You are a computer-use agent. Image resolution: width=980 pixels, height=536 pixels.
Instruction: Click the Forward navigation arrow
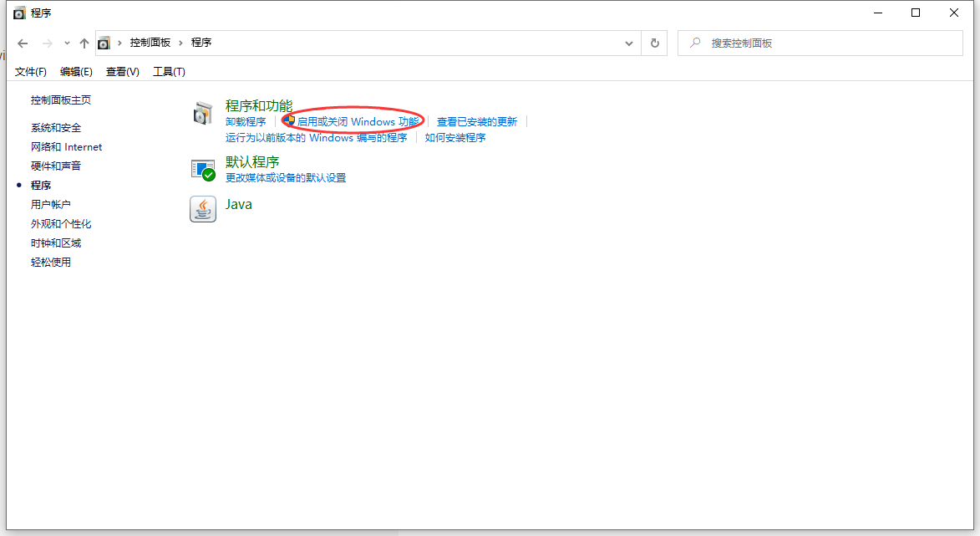47,43
